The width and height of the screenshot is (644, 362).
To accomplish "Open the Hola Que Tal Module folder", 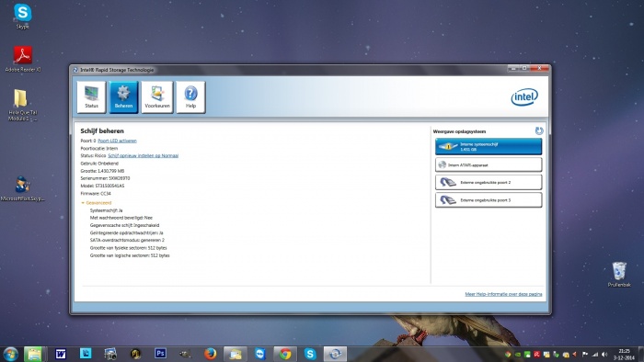I will coord(23,105).
